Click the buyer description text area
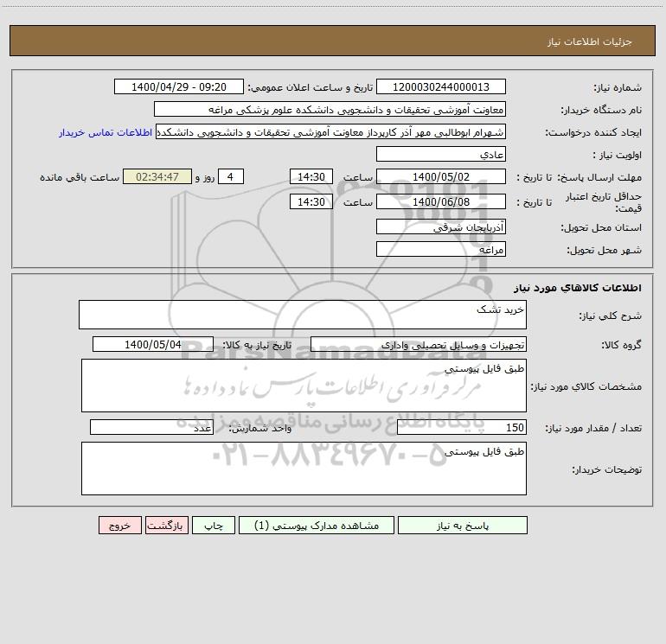Viewport: 666px width, 644px height. (304, 469)
